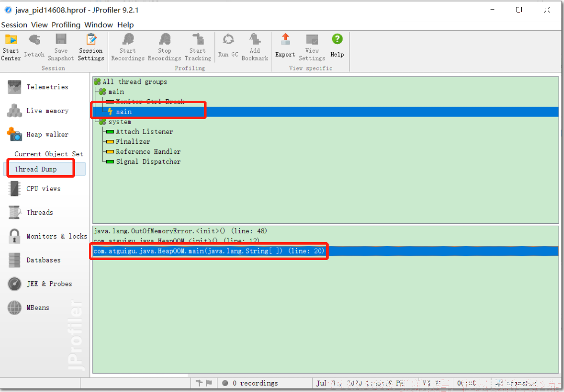Screen dimensions: 564x392
Task: Click the Detach toolbar button
Action: coord(35,47)
